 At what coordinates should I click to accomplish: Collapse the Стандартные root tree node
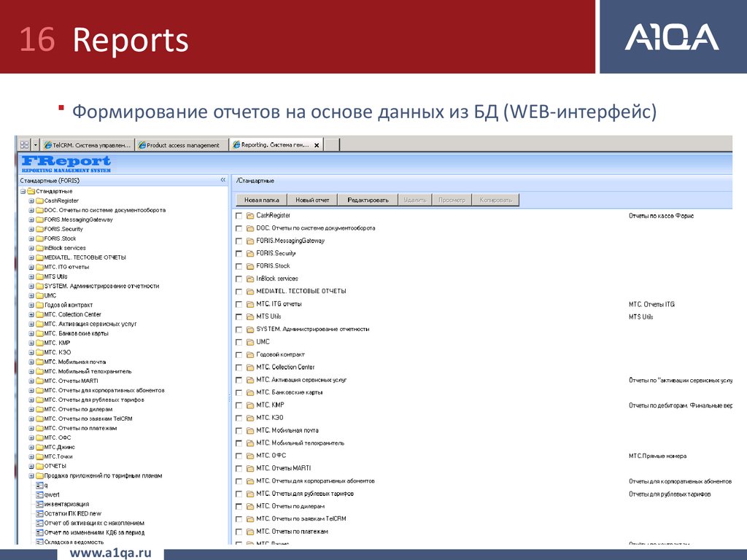point(23,191)
